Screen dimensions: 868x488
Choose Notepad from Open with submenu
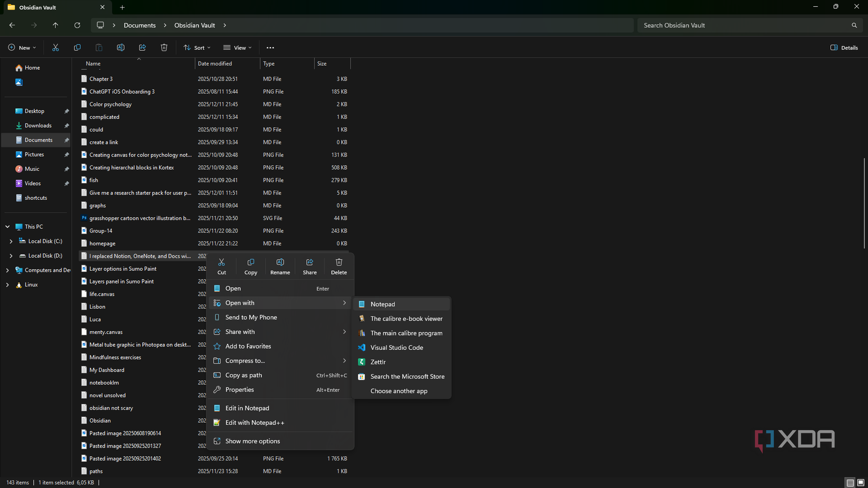[x=382, y=304]
